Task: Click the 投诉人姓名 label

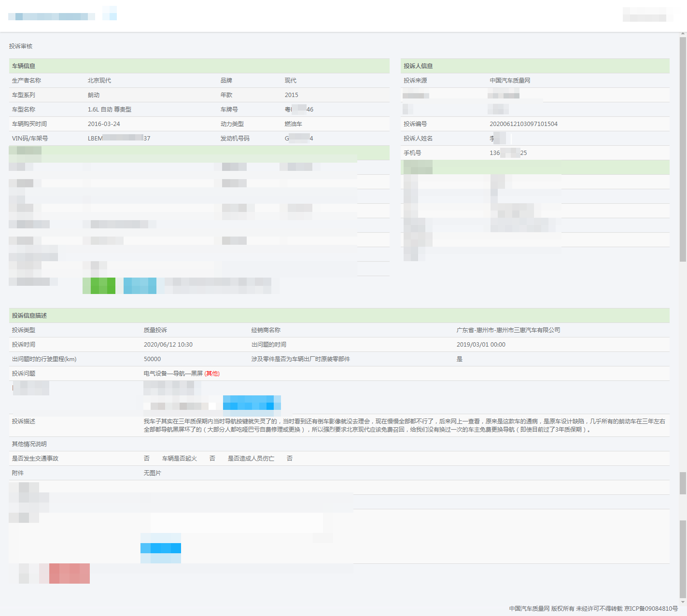Action: pos(418,139)
